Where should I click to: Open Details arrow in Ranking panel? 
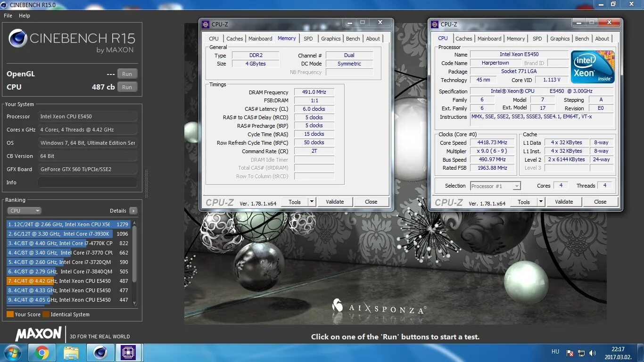click(133, 211)
